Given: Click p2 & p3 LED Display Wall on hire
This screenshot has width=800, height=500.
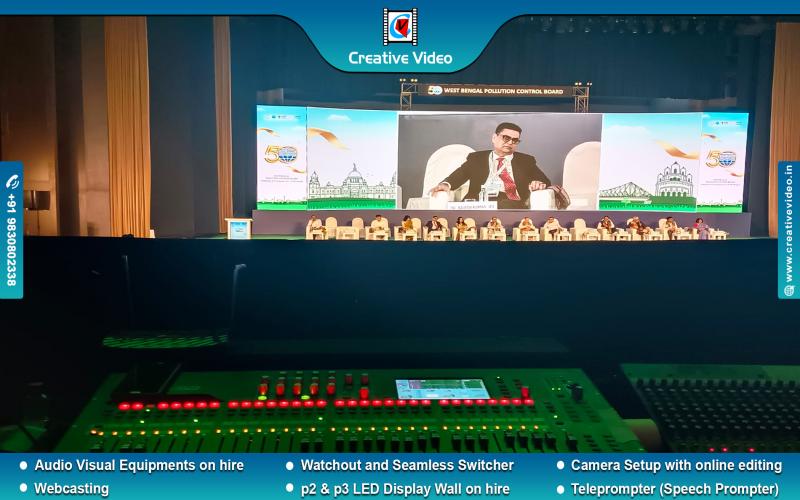Looking at the screenshot, I should [404, 489].
